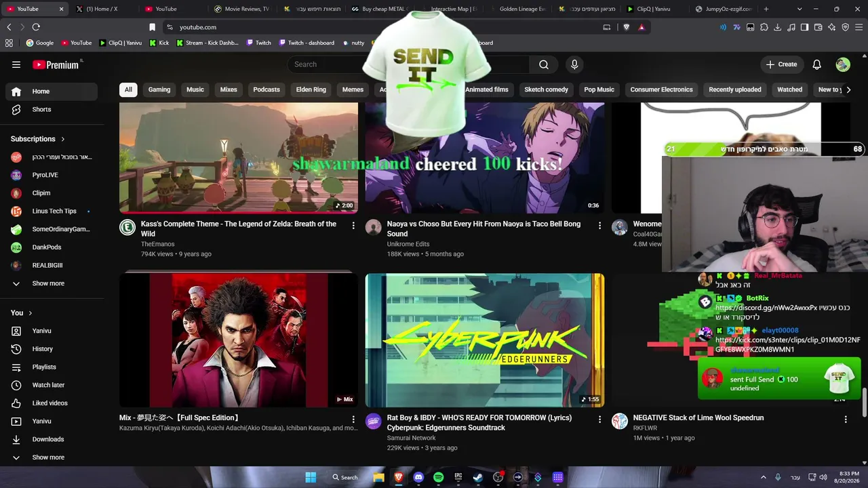
Task: Expand the Subscriptions section chevron
Action: point(63,139)
